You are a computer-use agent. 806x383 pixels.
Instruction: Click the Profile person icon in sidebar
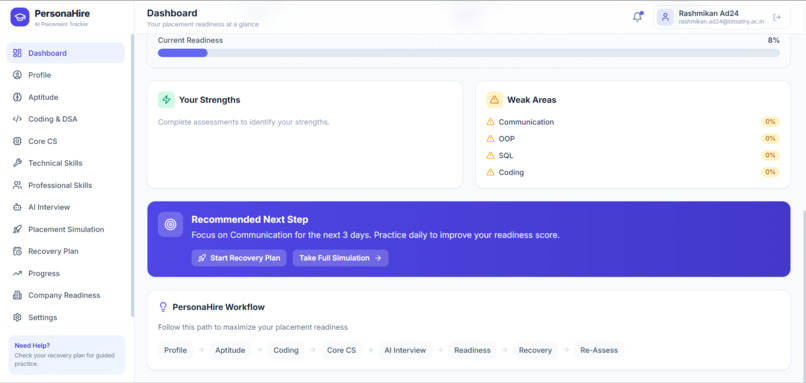pyautogui.click(x=17, y=75)
